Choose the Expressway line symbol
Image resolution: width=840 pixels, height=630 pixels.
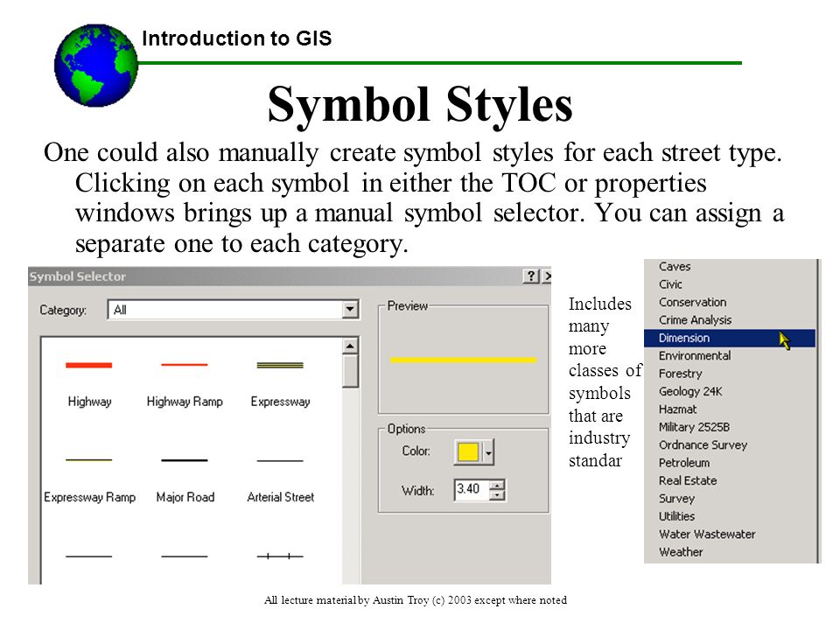click(x=280, y=366)
